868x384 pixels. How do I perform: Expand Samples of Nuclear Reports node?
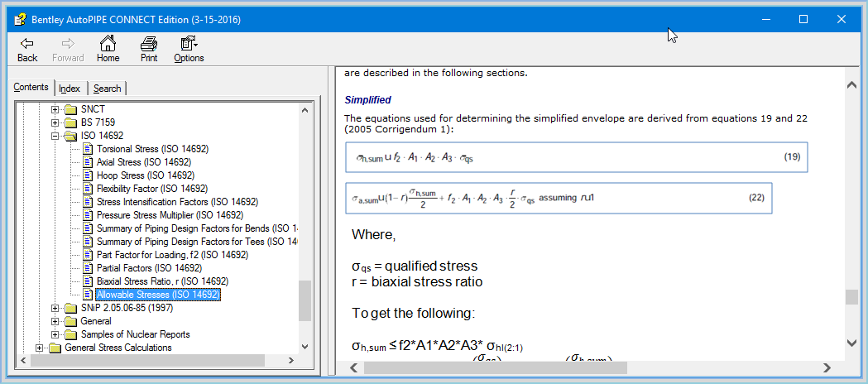tap(55, 334)
